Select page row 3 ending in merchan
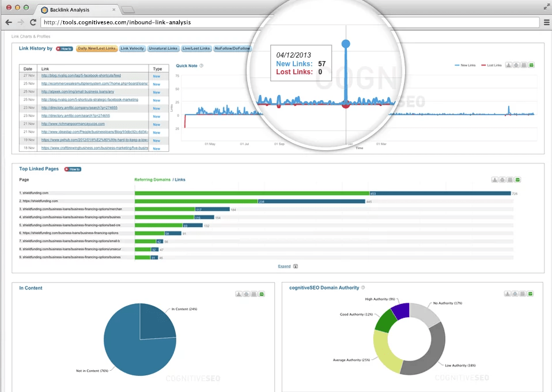This screenshot has width=552, height=392. pos(71,209)
